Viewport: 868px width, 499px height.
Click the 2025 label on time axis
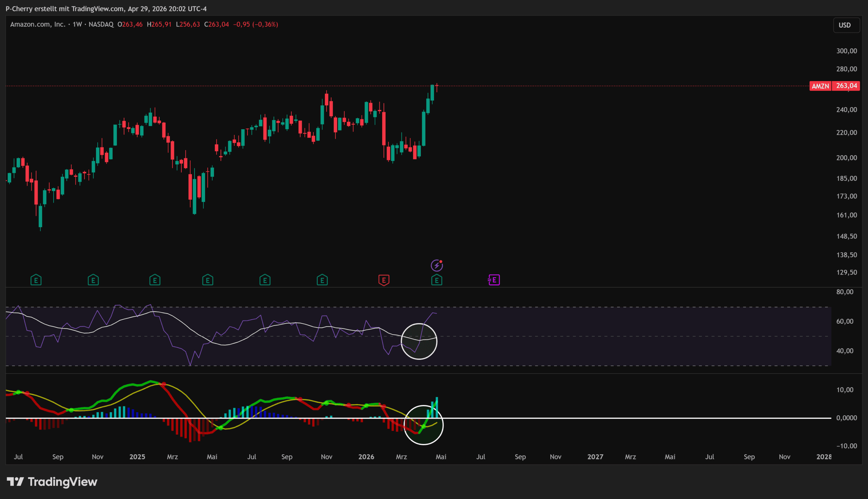pyautogui.click(x=137, y=457)
